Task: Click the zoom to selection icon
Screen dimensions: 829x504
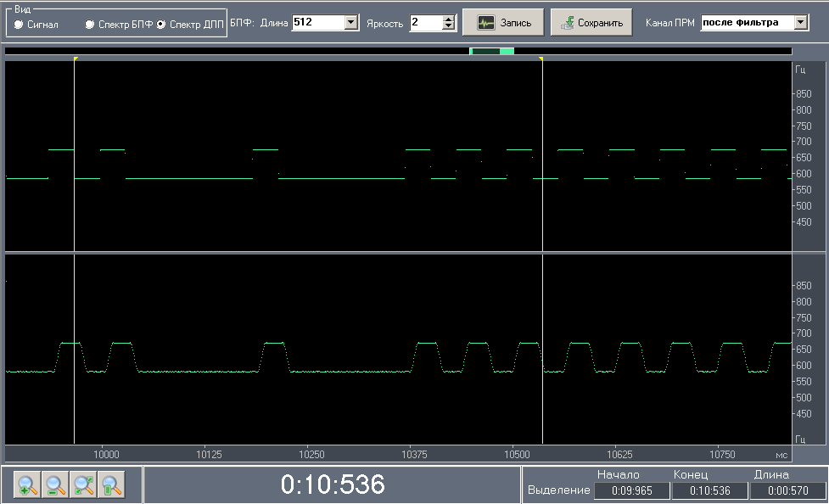Action: [x=110, y=485]
